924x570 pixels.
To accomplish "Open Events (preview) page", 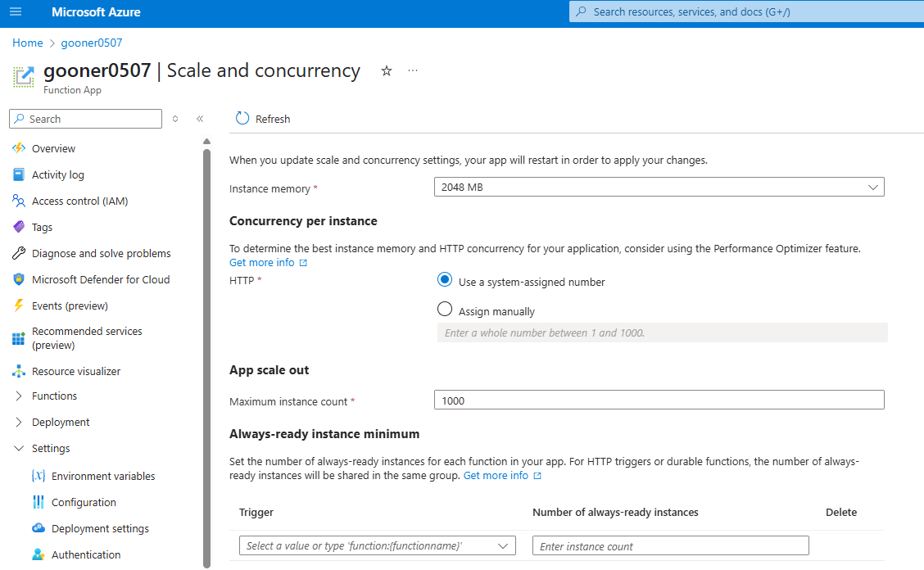I will pos(70,306).
